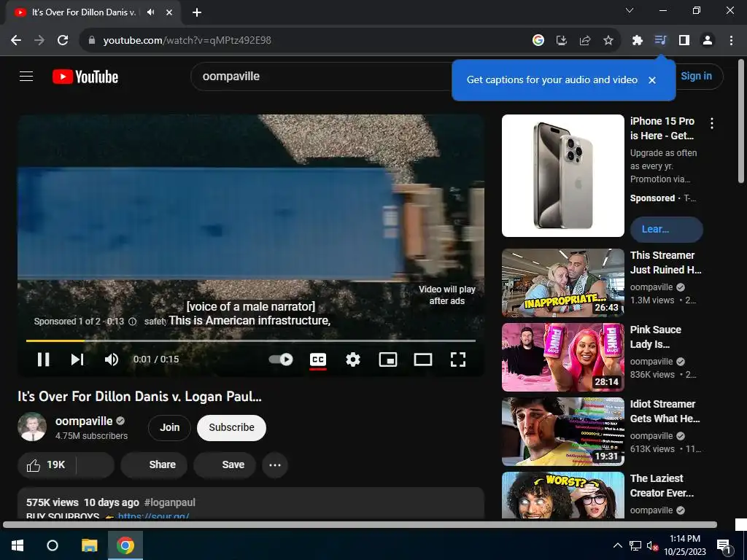Image resolution: width=747 pixels, height=560 pixels.
Task: Open 'Pink Sauce Lady Is' video thumbnail
Action: [563, 357]
